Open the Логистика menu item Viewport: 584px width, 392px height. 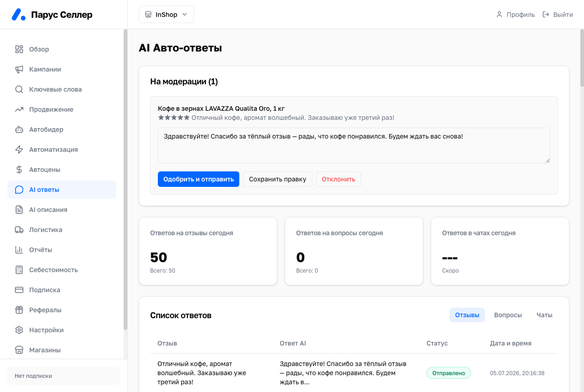coord(62,230)
